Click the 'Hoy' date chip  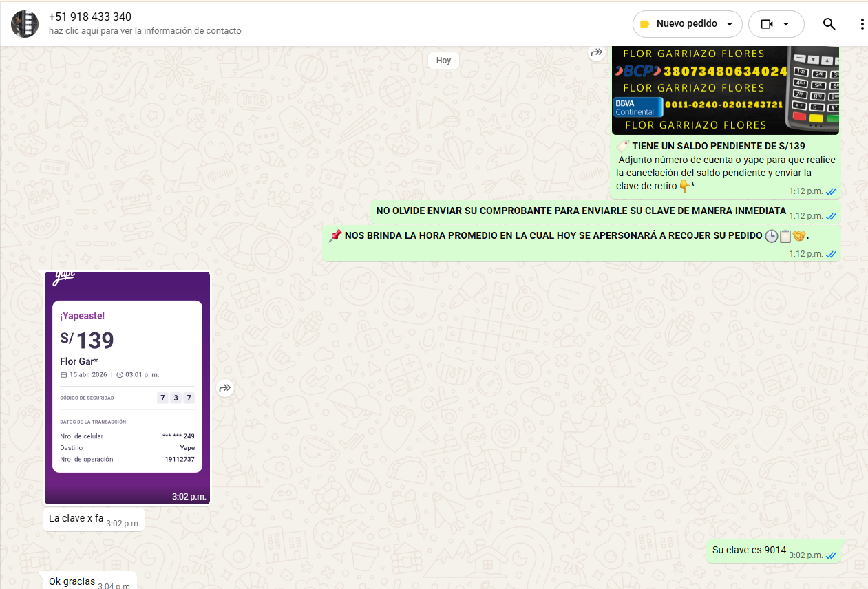pos(443,61)
